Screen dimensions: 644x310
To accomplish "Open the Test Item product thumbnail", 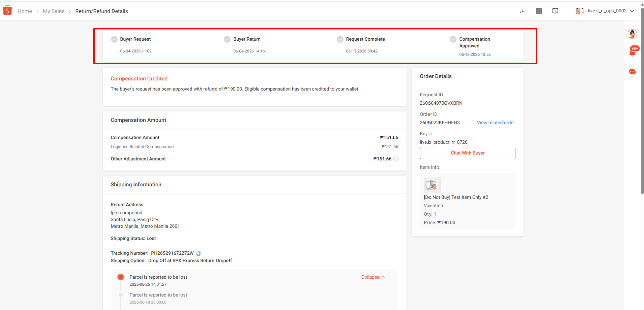I will (x=432, y=185).
